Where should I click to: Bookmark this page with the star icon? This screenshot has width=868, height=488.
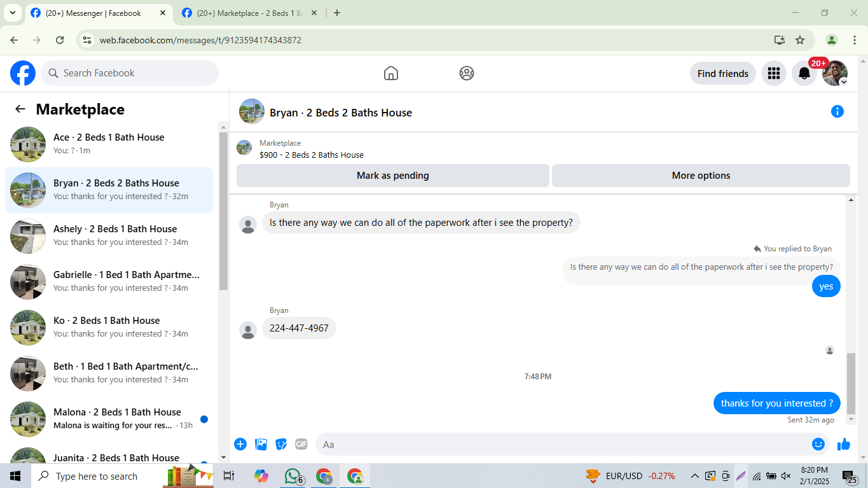click(x=800, y=40)
